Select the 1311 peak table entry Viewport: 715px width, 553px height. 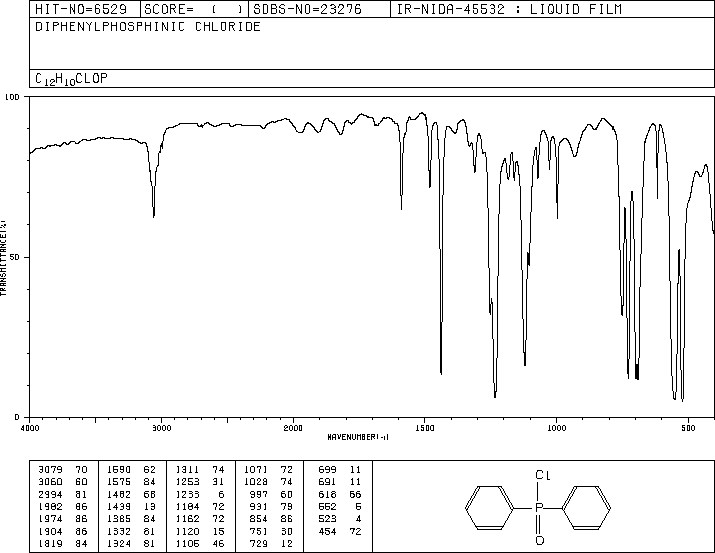(x=200, y=470)
